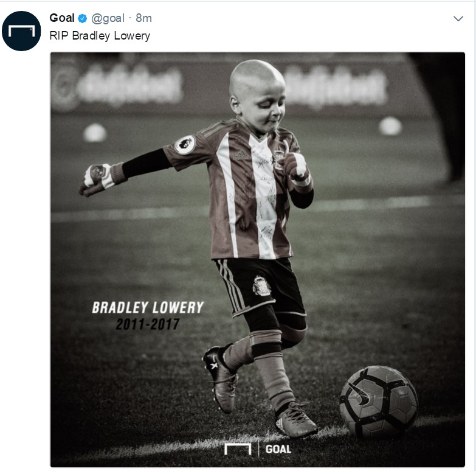Screen dimensions: 476x471
Task: Open the tweet via the 8m timestamp
Action: pyautogui.click(x=143, y=18)
